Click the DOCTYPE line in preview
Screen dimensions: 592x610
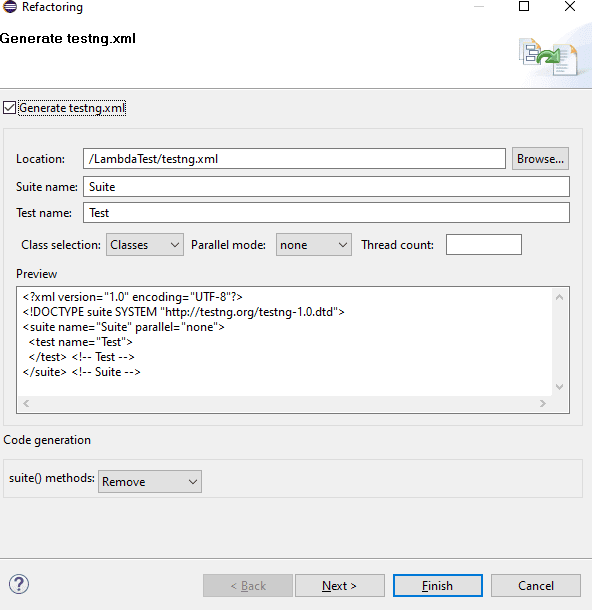pyautogui.click(x=184, y=312)
